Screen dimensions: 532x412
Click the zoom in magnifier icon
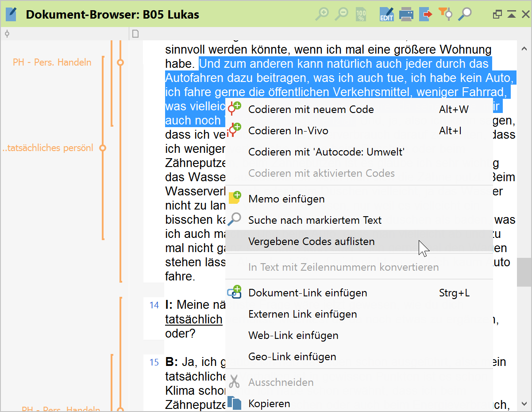pos(322,14)
